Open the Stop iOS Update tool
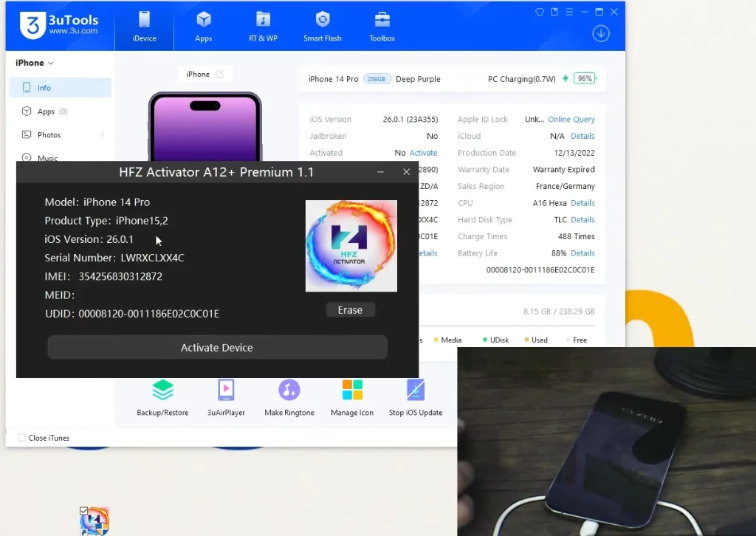 coord(416,398)
